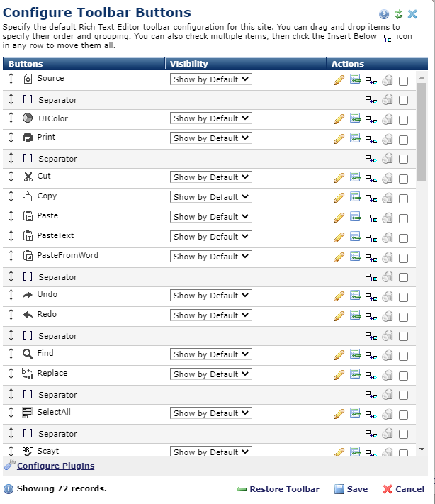Click the delete trash icon for UIColor

(x=388, y=120)
